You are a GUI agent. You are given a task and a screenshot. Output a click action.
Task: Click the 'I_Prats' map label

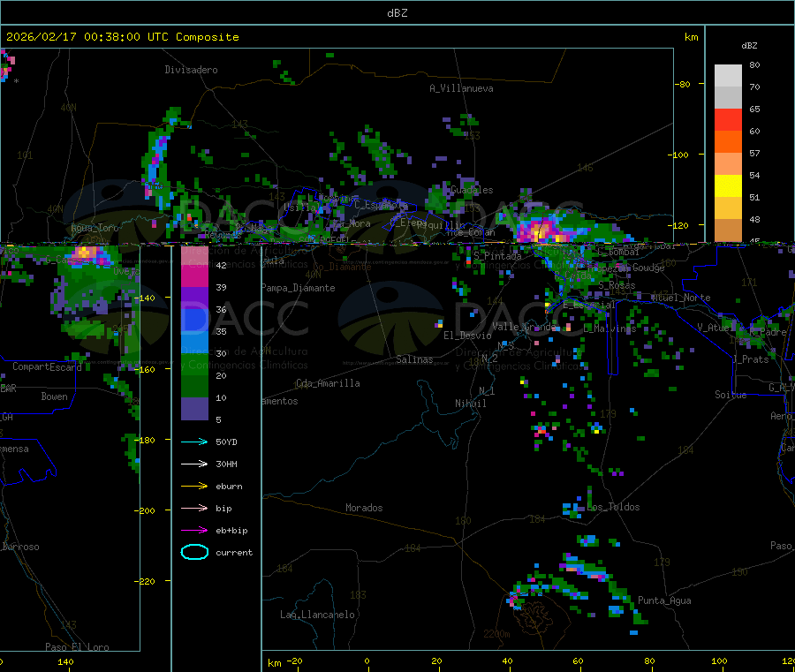[751, 359]
